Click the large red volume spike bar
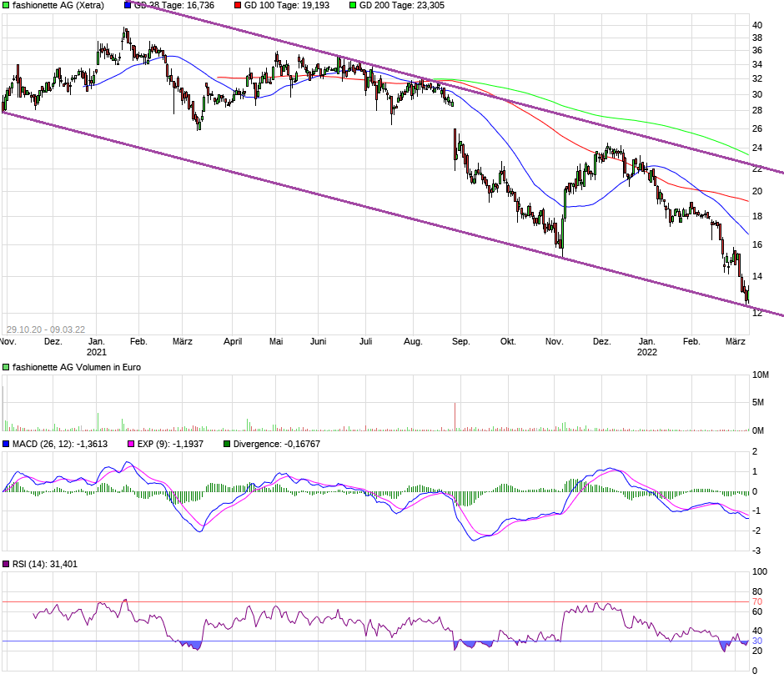This screenshot has height=679, width=784. [455, 416]
